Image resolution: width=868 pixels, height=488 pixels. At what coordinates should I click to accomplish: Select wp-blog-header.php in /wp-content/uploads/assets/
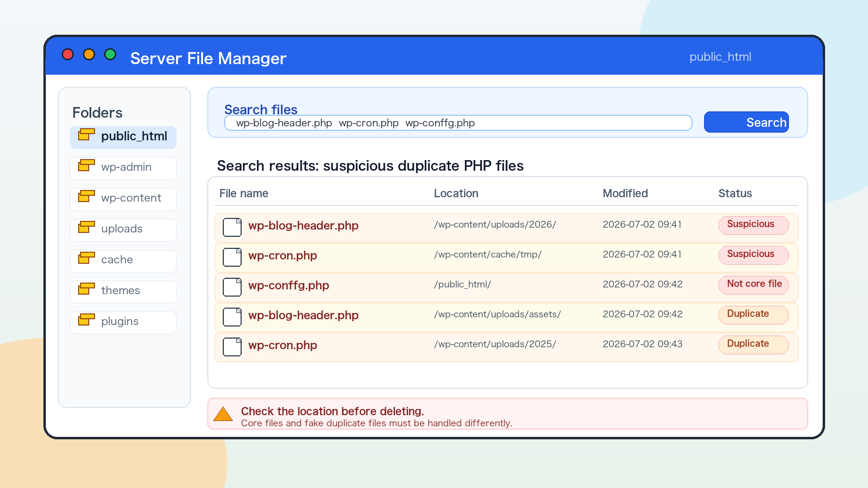[x=303, y=315]
